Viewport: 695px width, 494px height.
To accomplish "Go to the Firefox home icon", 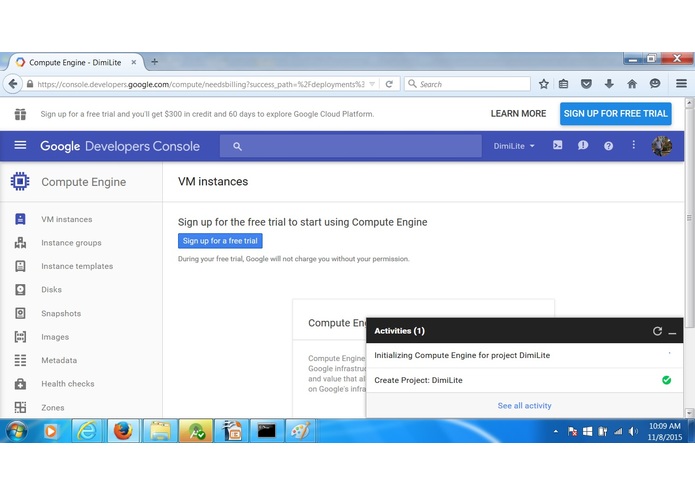I will point(632,84).
